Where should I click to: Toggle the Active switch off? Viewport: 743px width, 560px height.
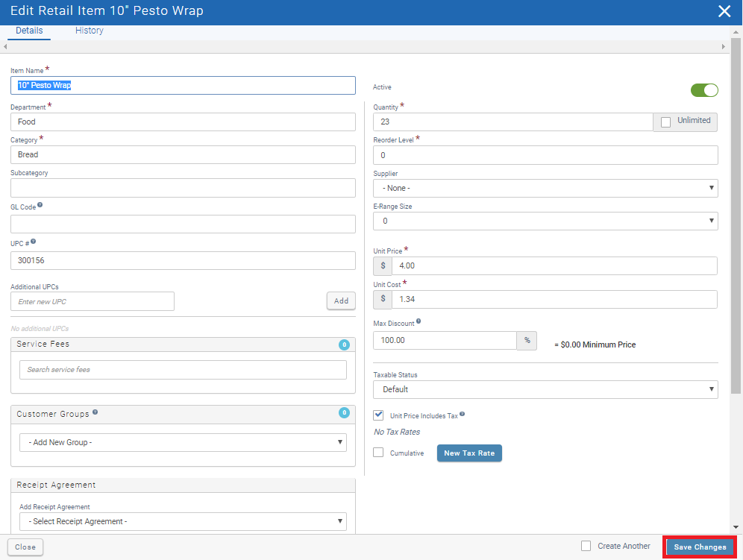click(x=704, y=89)
